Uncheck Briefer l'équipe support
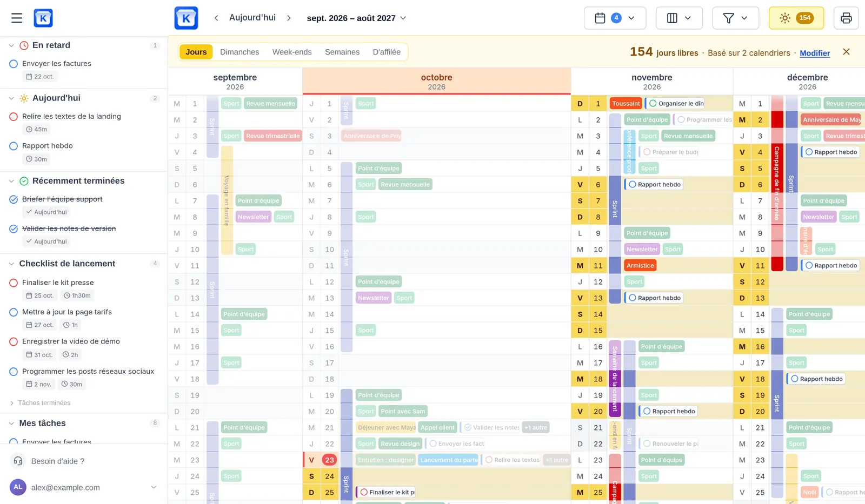 [14, 199]
